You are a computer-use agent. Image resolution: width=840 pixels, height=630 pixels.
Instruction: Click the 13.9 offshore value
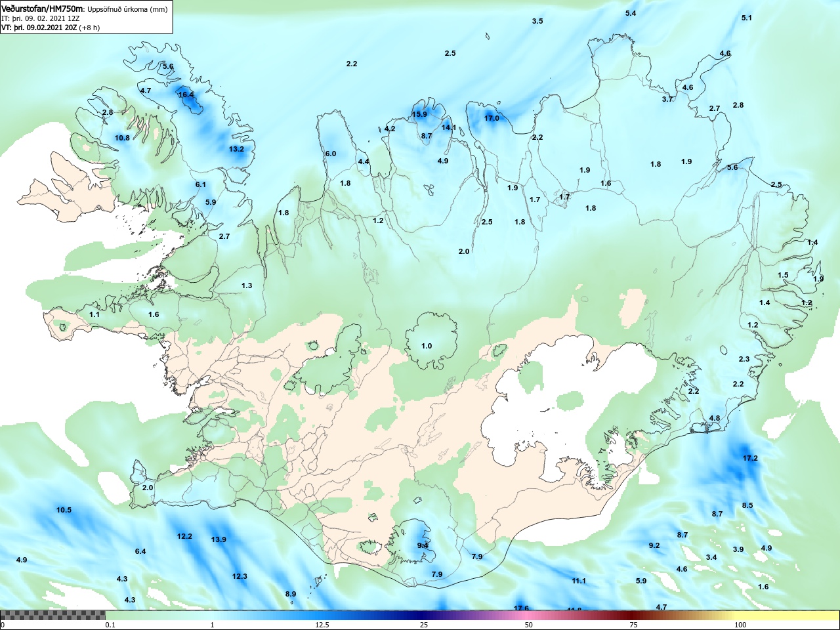[219, 539]
